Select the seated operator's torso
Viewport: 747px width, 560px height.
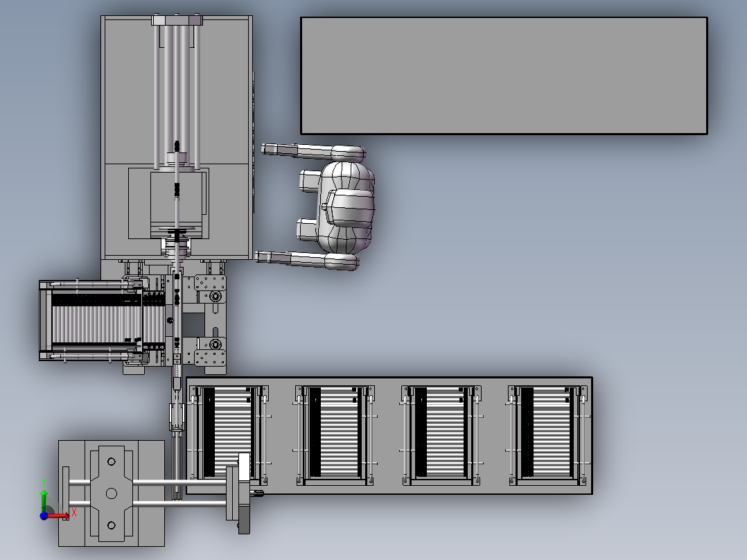[346, 207]
